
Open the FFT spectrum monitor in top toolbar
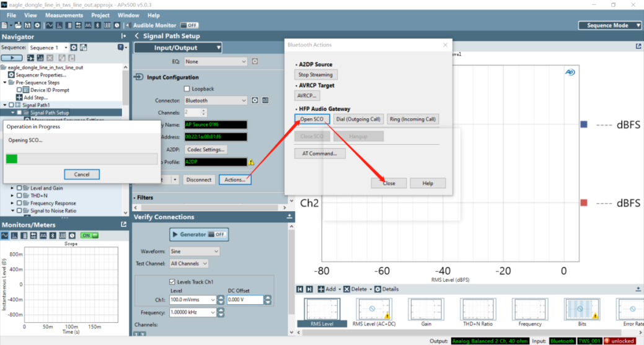59,25
